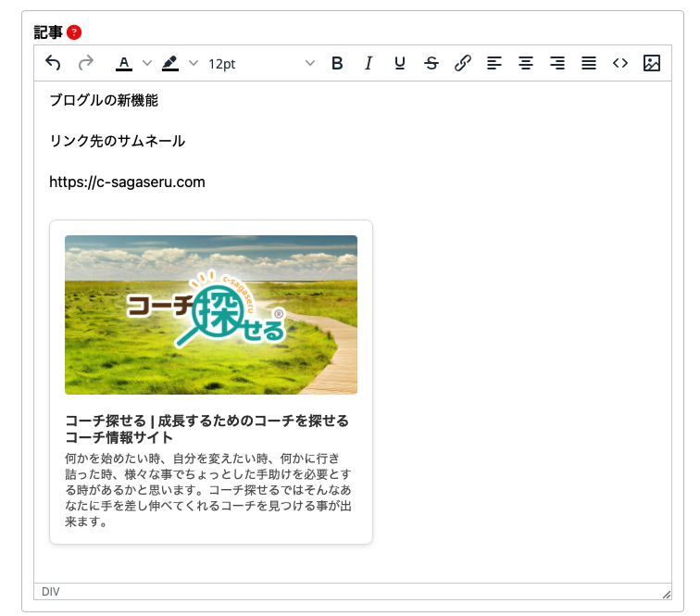This screenshot has width=700, height=616.
Task: Click the 記事 field label
Action: 48,32
